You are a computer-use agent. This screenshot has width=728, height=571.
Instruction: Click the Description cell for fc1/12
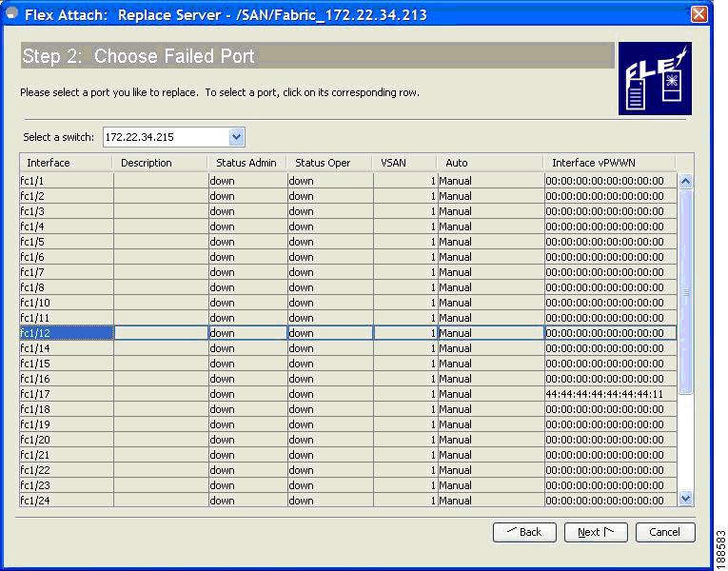pyautogui.click(x=161, y=333)
